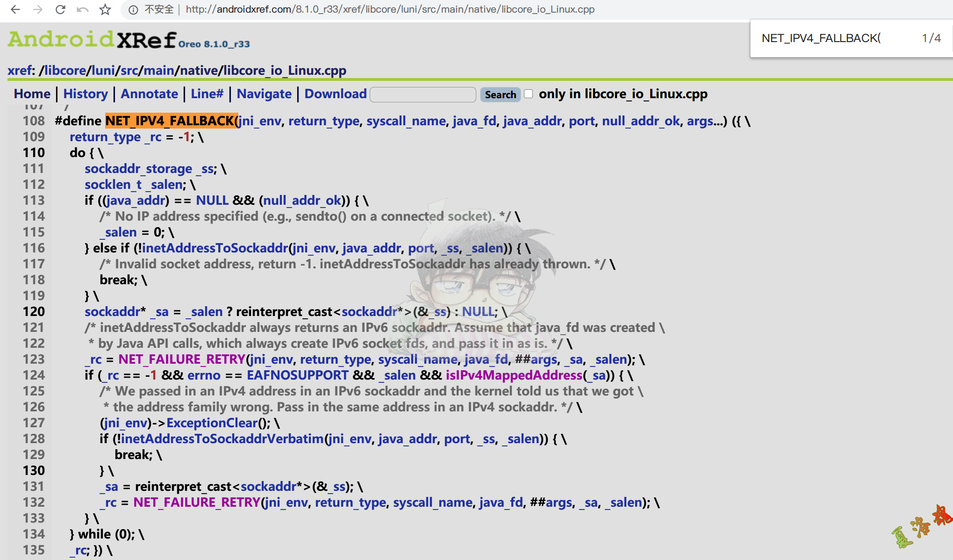Image resolution: width=953 pixels, height=560 pixels.
Task: Open the Annotate menu item
Action: coord(149,94)
